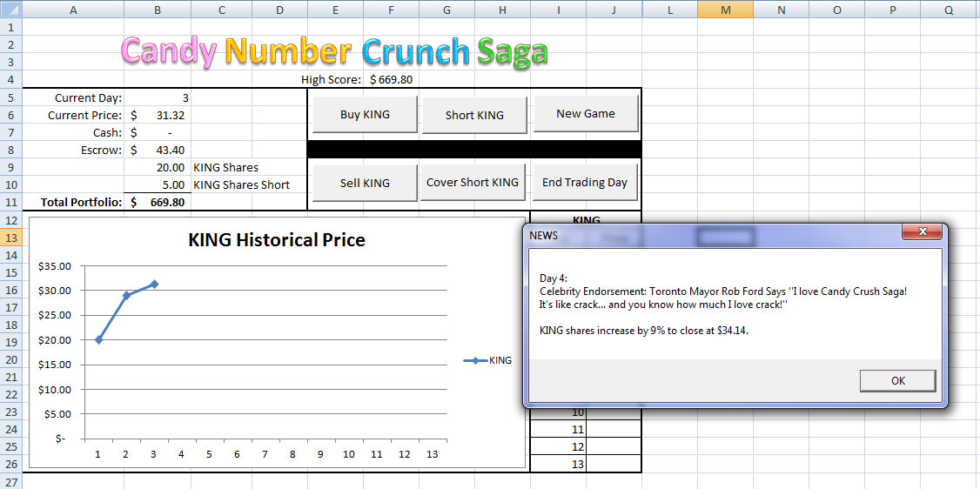Screen dimensions: 980x489
Task: Click the High Score value cell
Action: click(391, 80)
